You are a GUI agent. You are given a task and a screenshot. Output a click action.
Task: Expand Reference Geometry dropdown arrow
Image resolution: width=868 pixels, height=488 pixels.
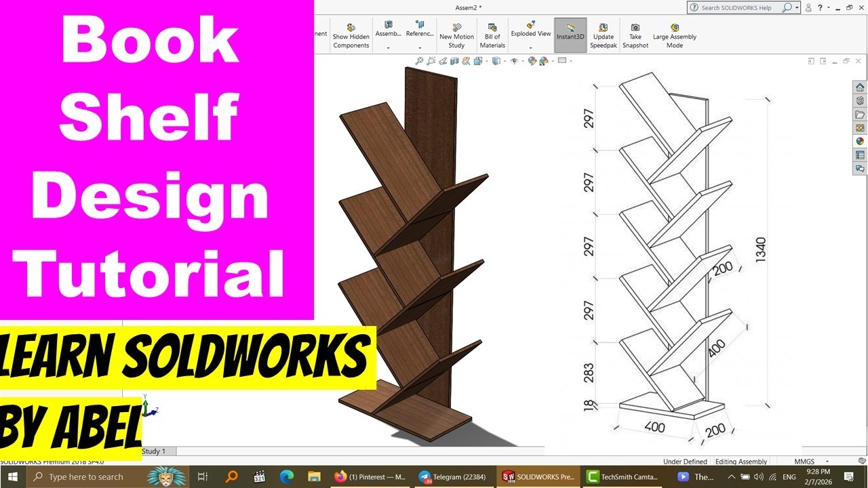[x=420, y=48]
